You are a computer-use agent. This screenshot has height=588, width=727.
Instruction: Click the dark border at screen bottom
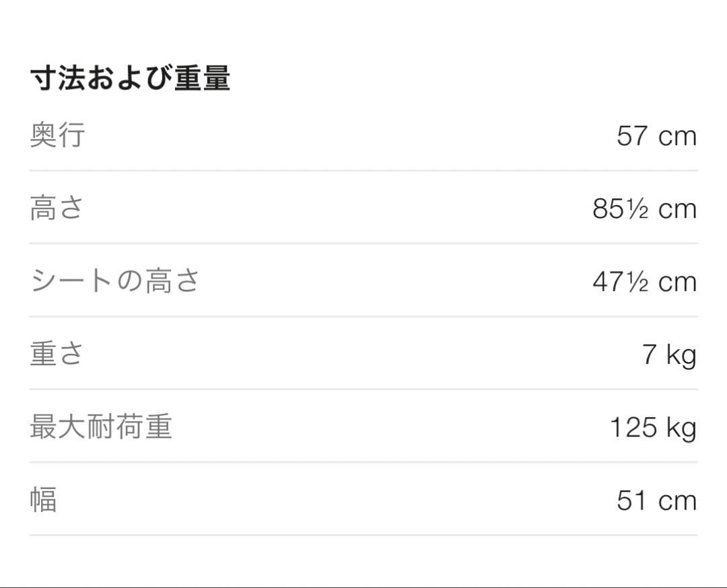363,587
